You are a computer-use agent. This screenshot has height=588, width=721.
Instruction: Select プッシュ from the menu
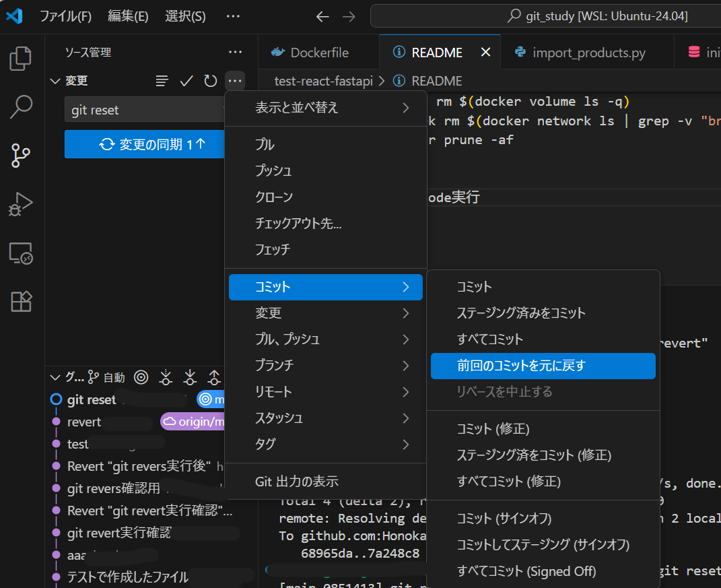(x=326, y=170)
